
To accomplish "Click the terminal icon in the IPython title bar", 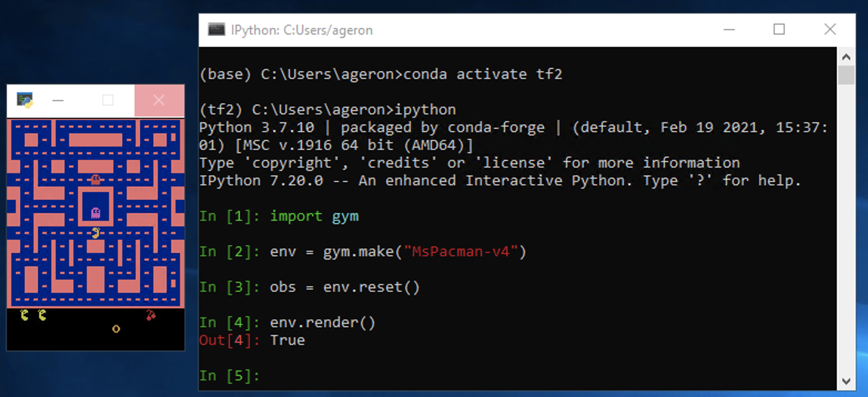I will pos(215,30).
